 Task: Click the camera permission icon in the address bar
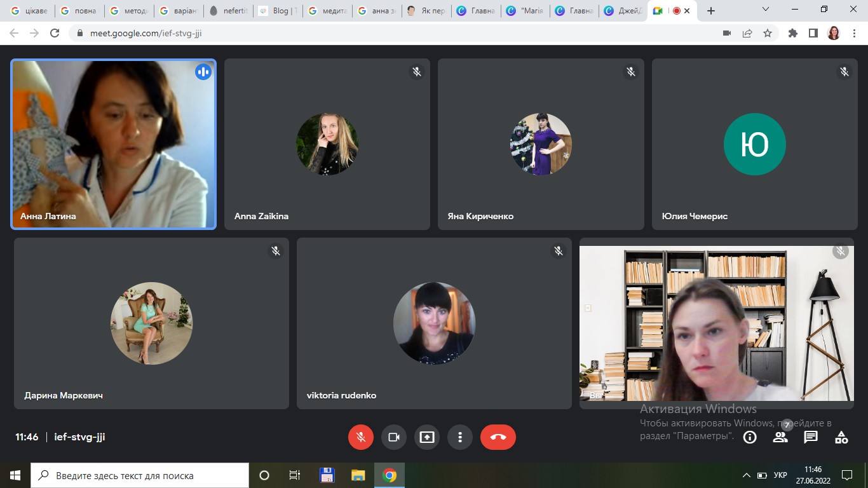[x=727, y=33]
